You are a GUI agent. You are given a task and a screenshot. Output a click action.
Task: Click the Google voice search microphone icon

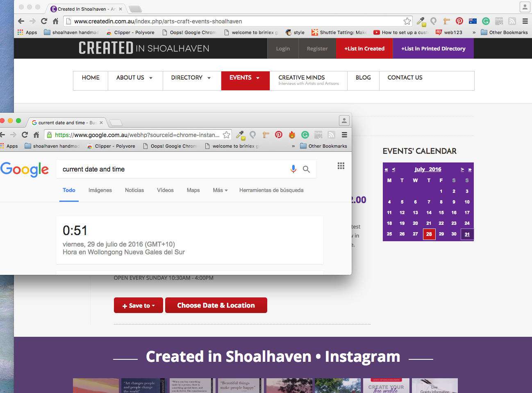coord(293,169)
